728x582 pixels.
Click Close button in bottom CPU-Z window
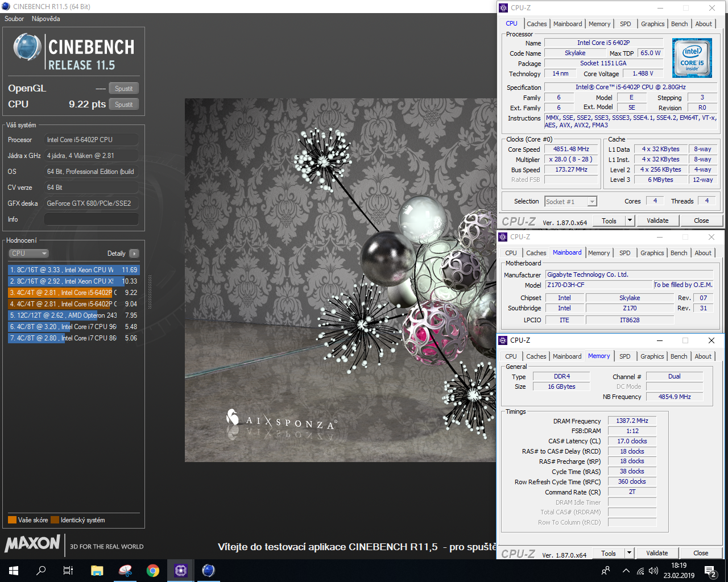pos(701,553)
